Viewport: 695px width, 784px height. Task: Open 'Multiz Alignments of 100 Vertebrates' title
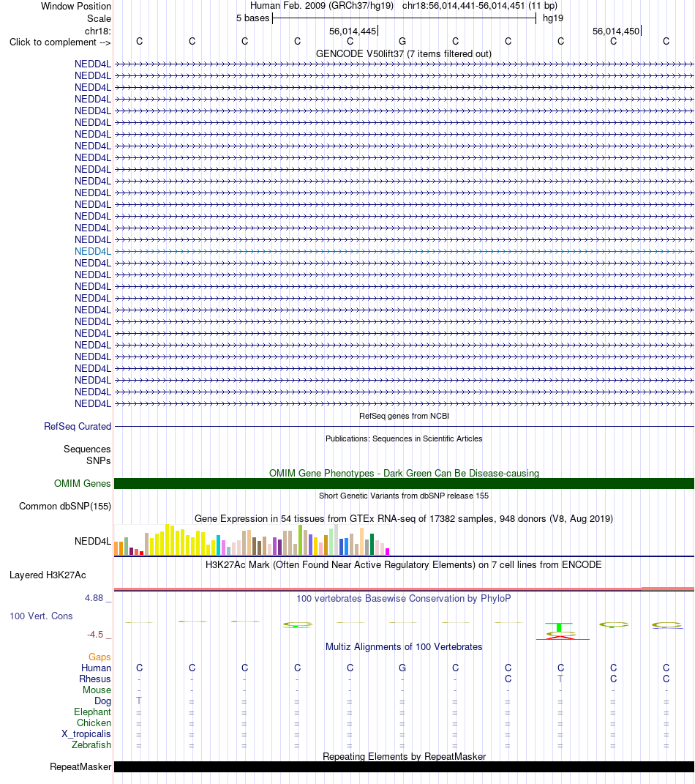(x=404, y=646)
